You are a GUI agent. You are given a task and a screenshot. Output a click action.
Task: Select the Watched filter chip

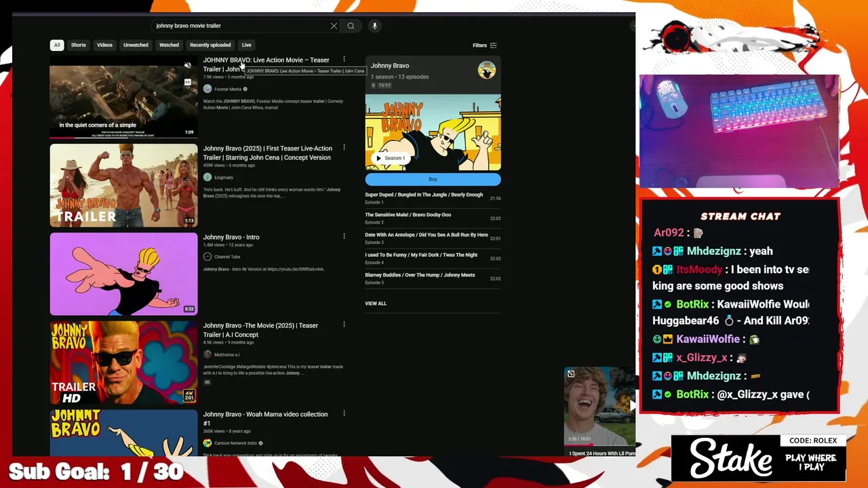click(169, 45)
